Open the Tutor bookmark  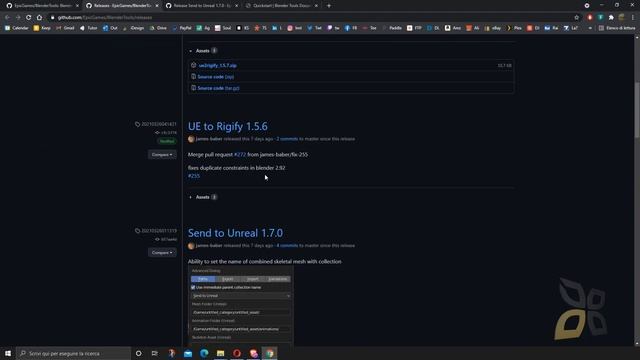pyautogui.click(x=89, y=28)
